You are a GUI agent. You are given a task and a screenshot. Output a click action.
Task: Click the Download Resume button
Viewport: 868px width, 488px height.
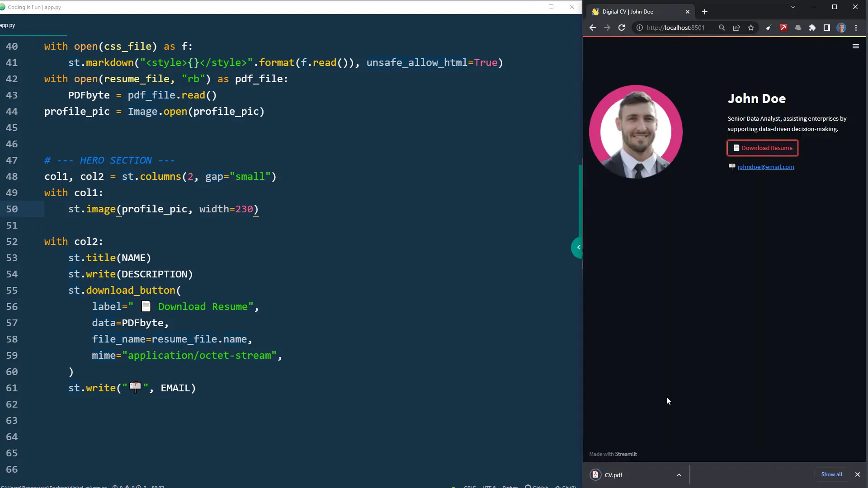click(763, 148)
